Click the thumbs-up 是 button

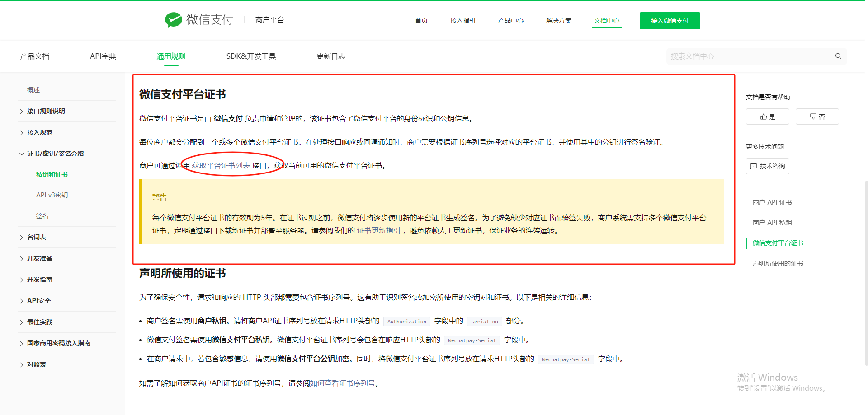point(768,117)
